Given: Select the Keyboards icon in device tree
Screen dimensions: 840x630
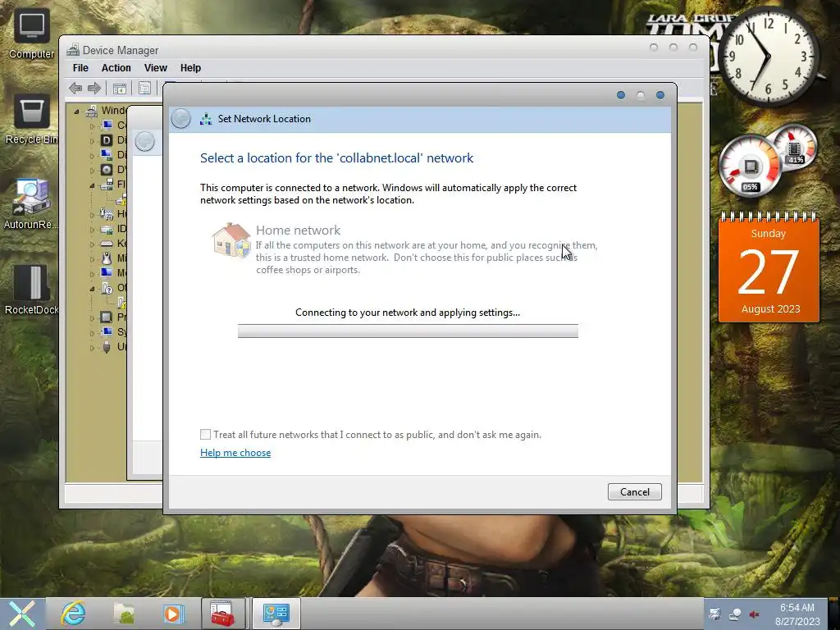Looking at the screenshot, I should (x=107, y=244).
